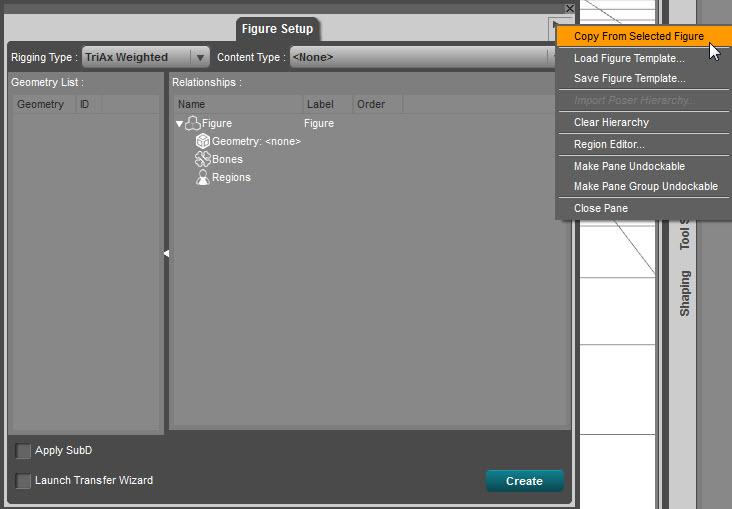The width and height of the screenshot is (732, 509).
Task: Enable Launch Transfer Wizard checkbox
Action: coord(23,481)
